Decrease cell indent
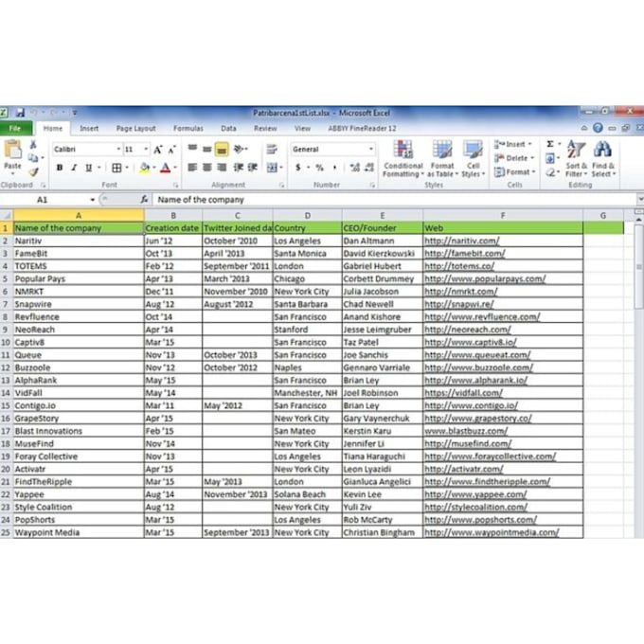Screen dimensions: 644x644 tap(239, 168)
